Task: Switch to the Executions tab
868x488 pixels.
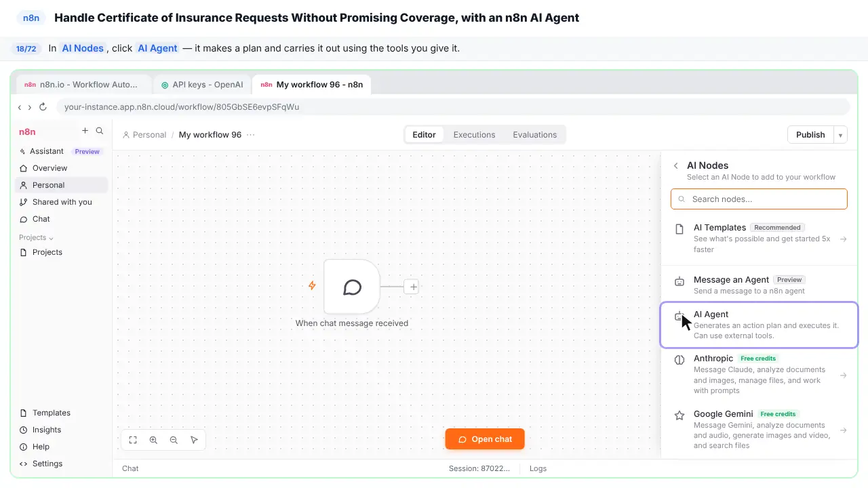Action: [474, 135]
